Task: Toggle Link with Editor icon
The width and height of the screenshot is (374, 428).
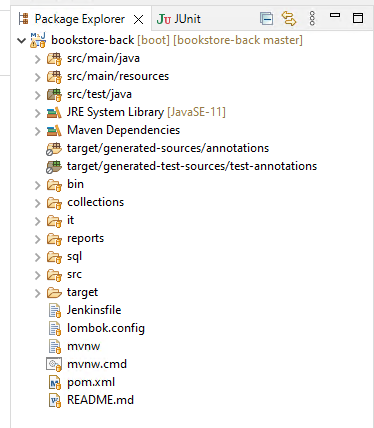Action: point(289,18)
